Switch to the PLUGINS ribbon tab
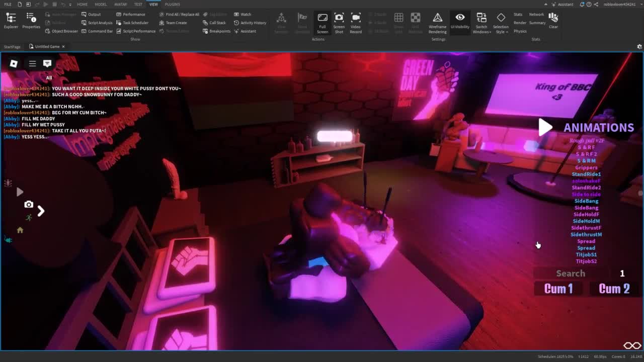 point(172,4)
